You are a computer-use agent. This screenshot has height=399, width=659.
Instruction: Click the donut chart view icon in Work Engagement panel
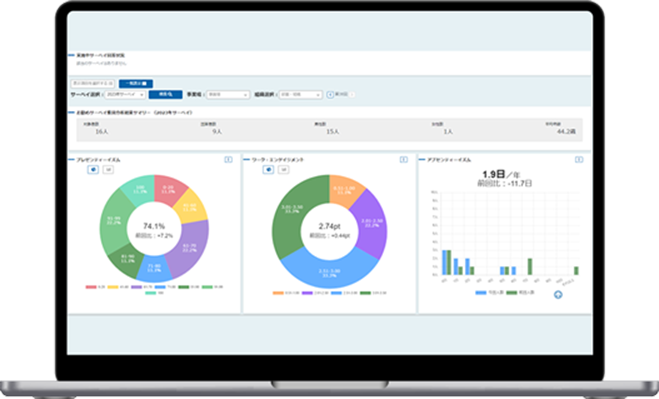(x=268, y=169)
